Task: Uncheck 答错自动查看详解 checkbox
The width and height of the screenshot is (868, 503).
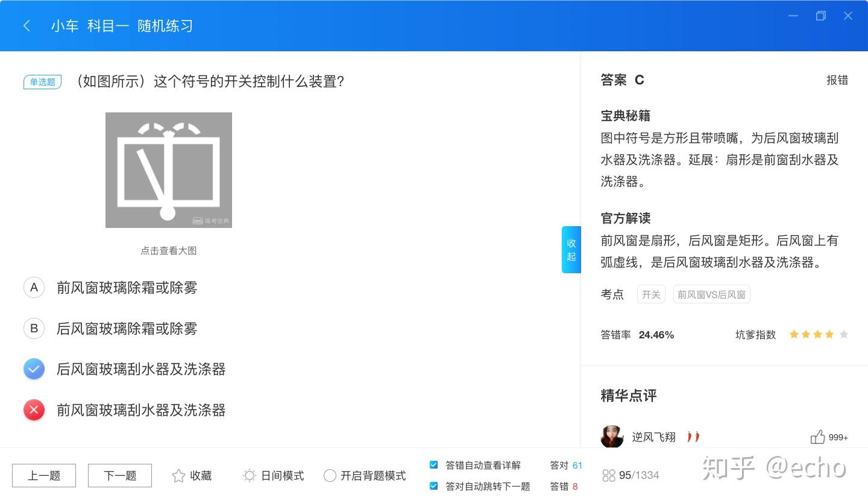Action: coord(433,464)
